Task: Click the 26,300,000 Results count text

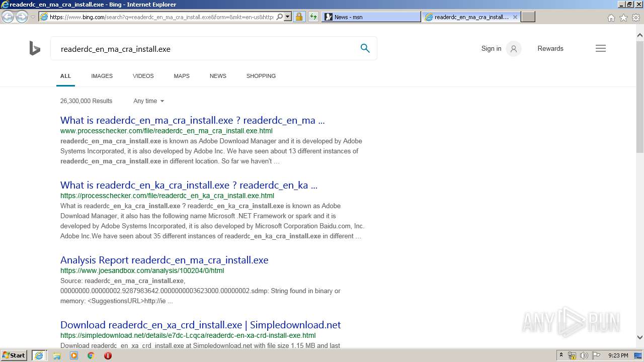Action: (x=86, y=101)
